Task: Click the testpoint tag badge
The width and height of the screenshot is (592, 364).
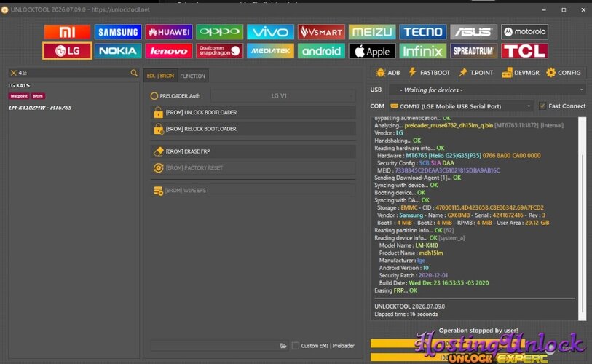Action: [19, 96]
